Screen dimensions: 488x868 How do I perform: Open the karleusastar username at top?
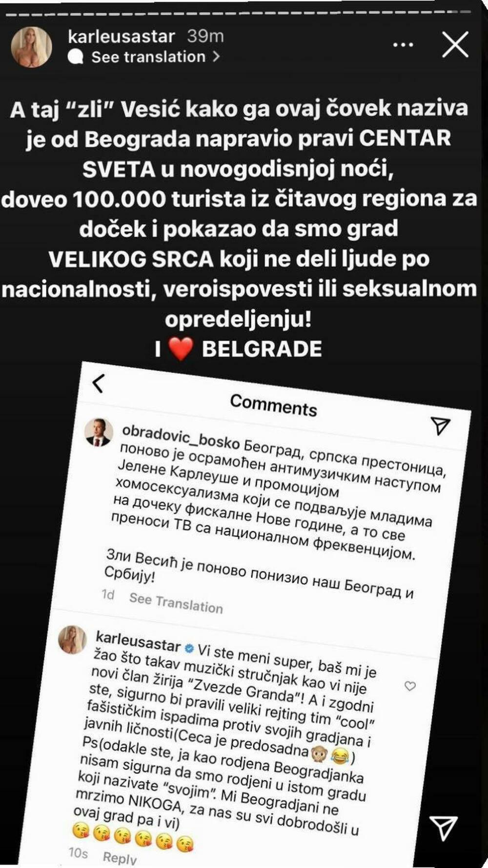pos(122,37)
